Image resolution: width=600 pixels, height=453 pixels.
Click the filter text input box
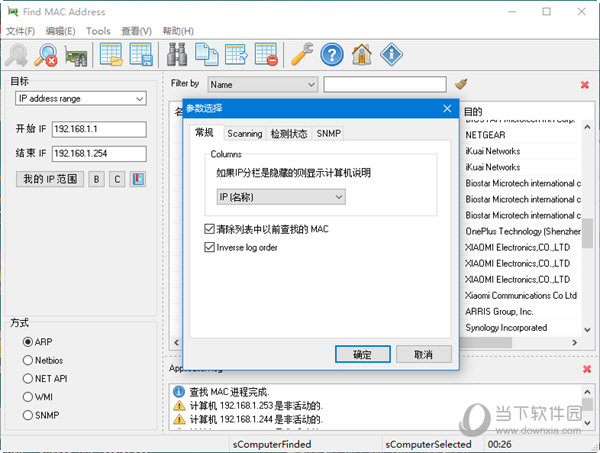[x=385, y=84]
